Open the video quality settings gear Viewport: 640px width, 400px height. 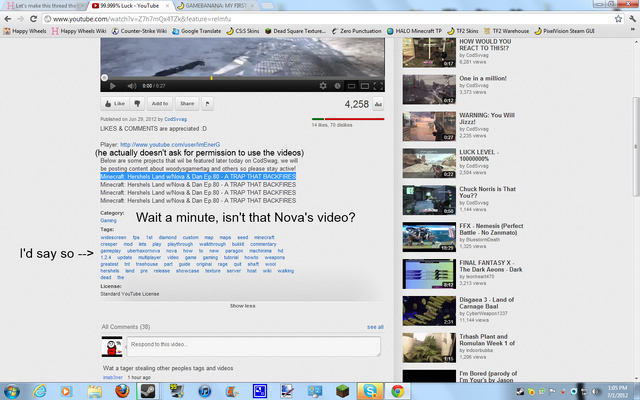(323, 86)
